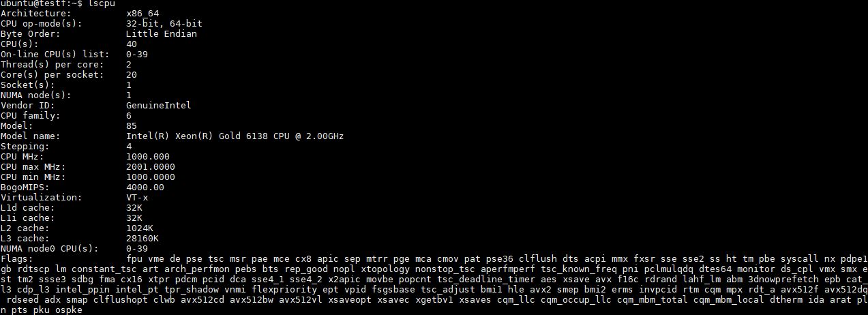Click the On-line CPU(s) list 0-39 value
This screenshot has height=315, width=868.
[136, 55]
